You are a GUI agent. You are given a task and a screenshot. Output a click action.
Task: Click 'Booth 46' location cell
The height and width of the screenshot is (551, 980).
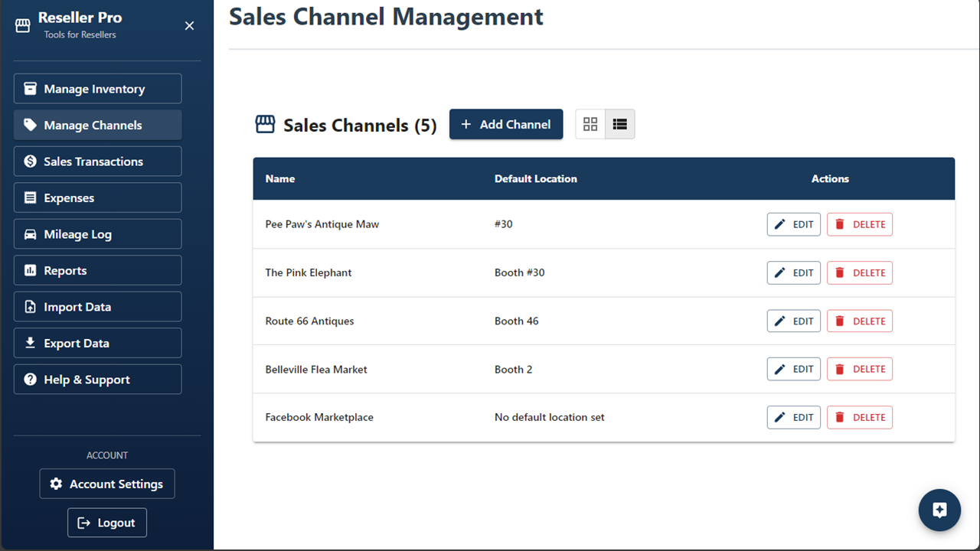tap(517, 321)
